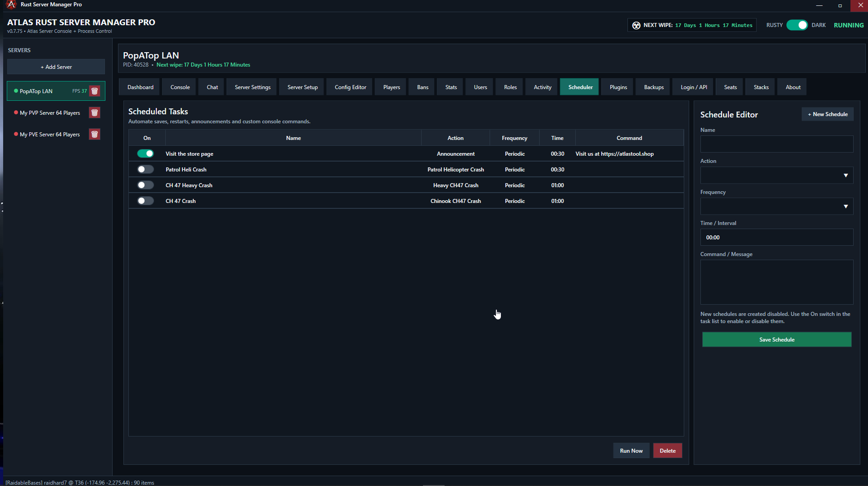Click the Frequency column header

coord(514,138)
